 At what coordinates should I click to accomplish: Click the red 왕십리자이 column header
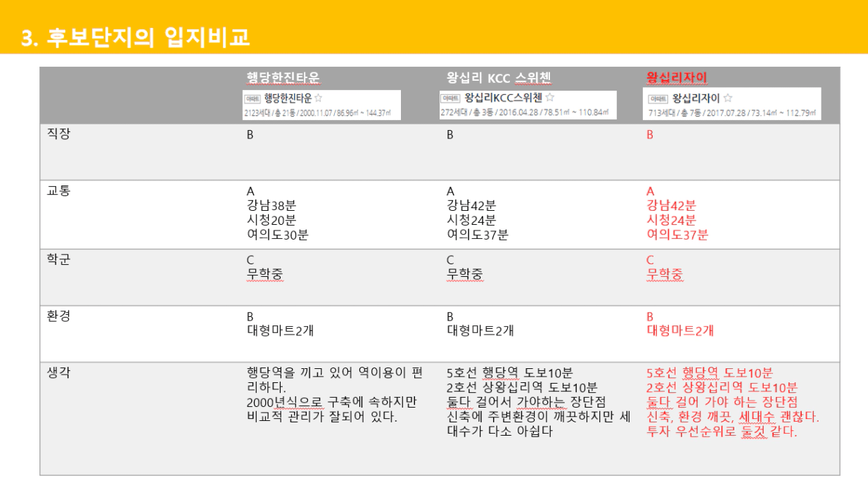point(677,77)
